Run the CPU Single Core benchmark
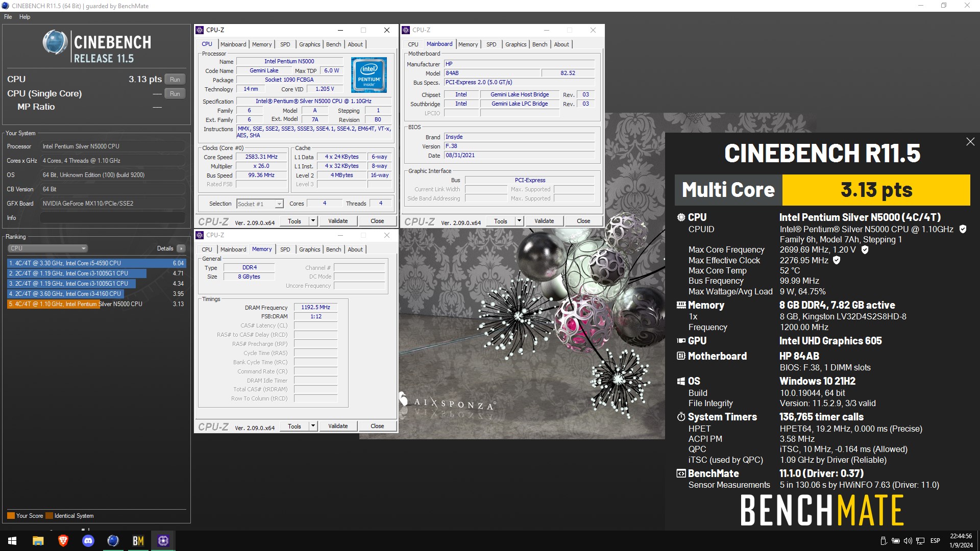 tap(175, 94)
